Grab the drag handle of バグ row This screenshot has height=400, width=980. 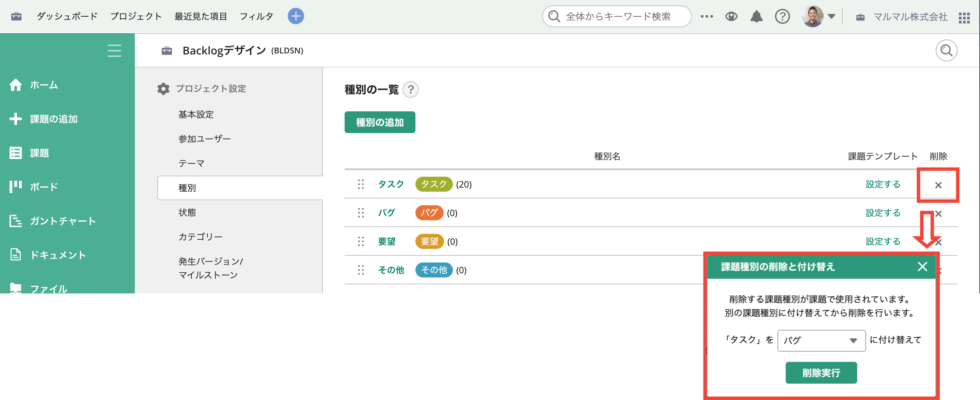point(361,213)
